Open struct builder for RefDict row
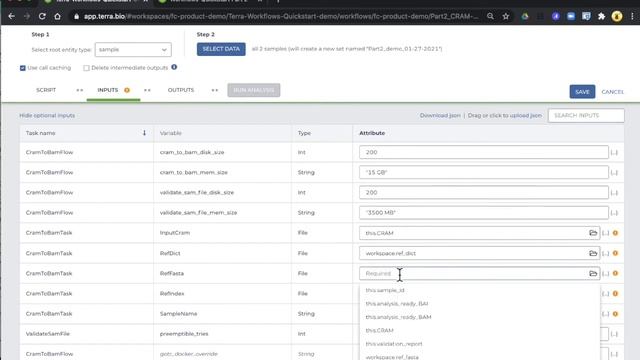This screenshot has height=360, width=640. tap(605, 253)
